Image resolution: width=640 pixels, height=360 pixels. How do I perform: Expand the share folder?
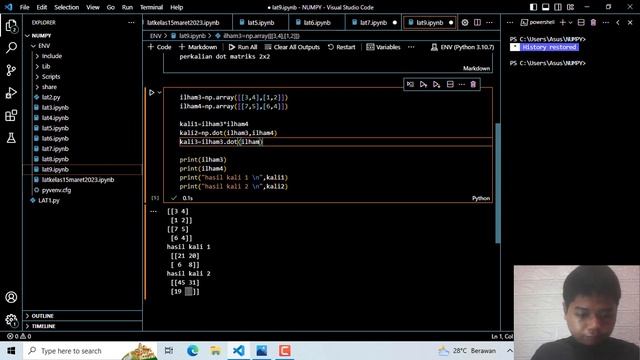(x=37, y=87)
